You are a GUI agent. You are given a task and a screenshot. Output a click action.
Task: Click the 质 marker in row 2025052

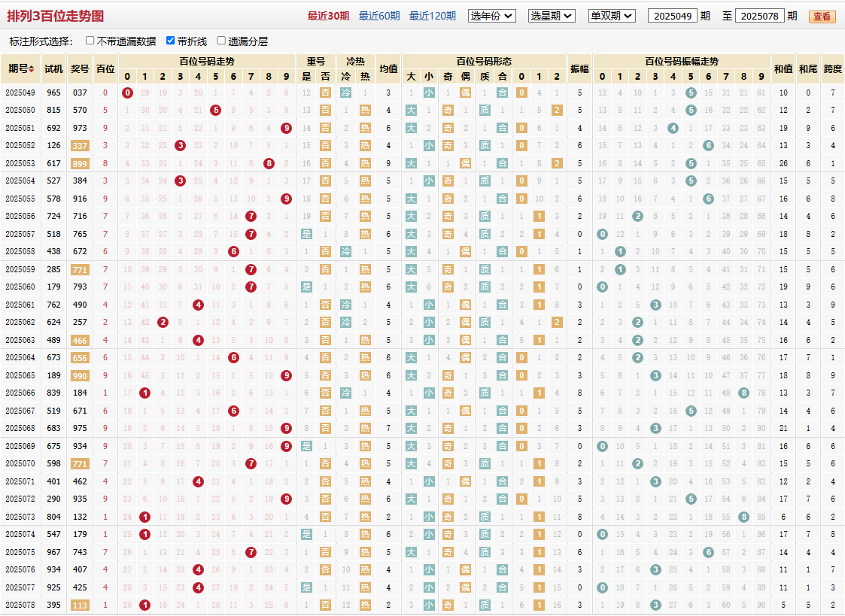coord(485,145)
